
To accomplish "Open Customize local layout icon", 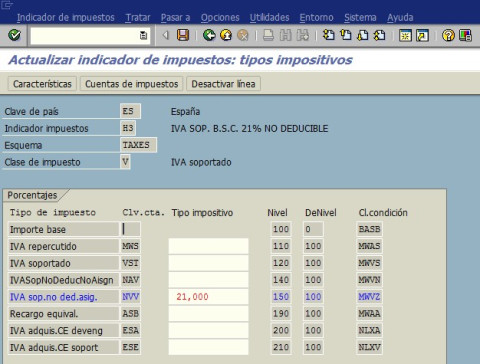I will [x=465, y=35].
